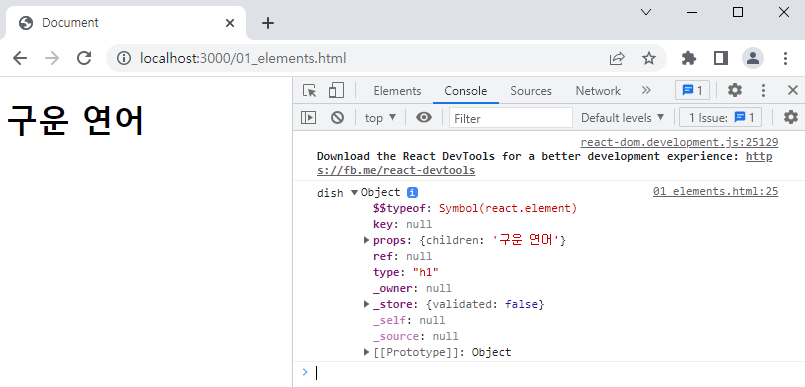Switch to the Elements panel
This screenshot has height=387, width=805.
coord(397,91)
